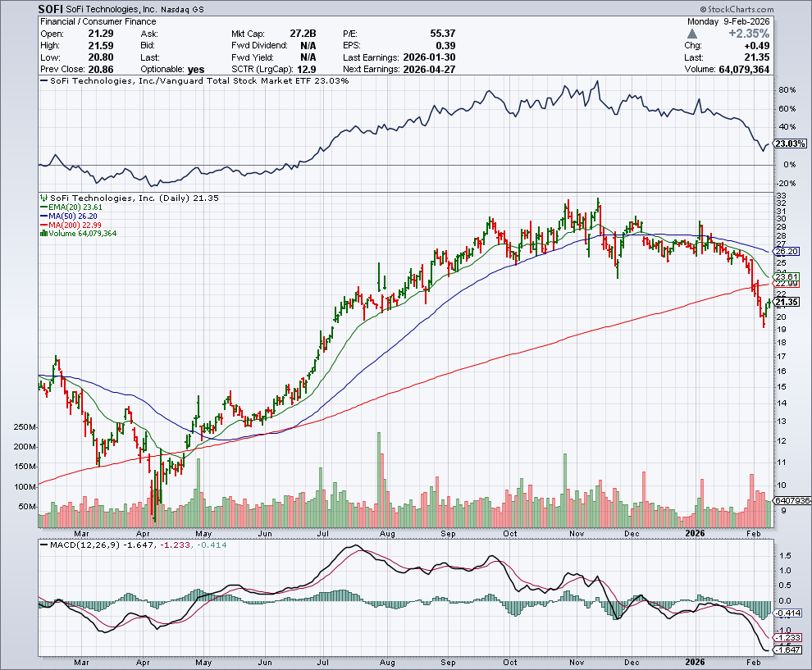Click the Optionable yes value
The image size is (812, 670).
click(x=196, y=70)
